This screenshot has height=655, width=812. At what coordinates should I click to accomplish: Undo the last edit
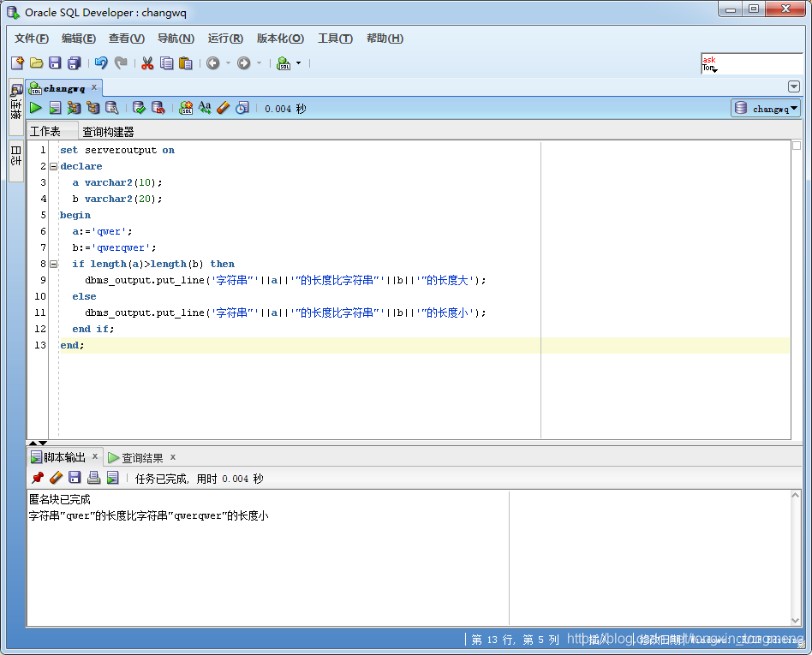tap(102, 63)
